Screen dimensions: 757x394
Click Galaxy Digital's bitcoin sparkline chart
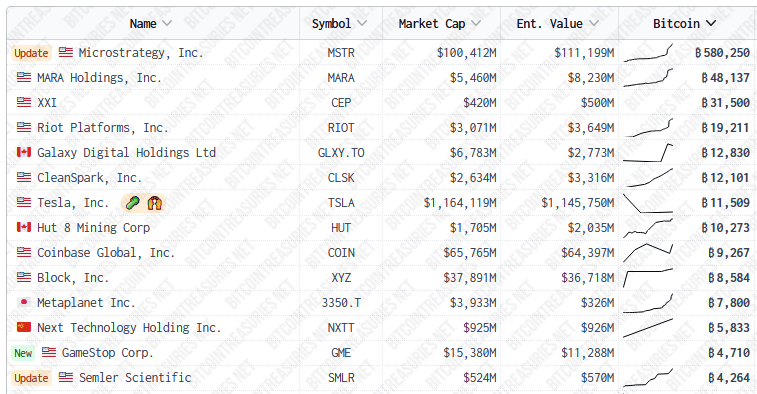(648, 153)
